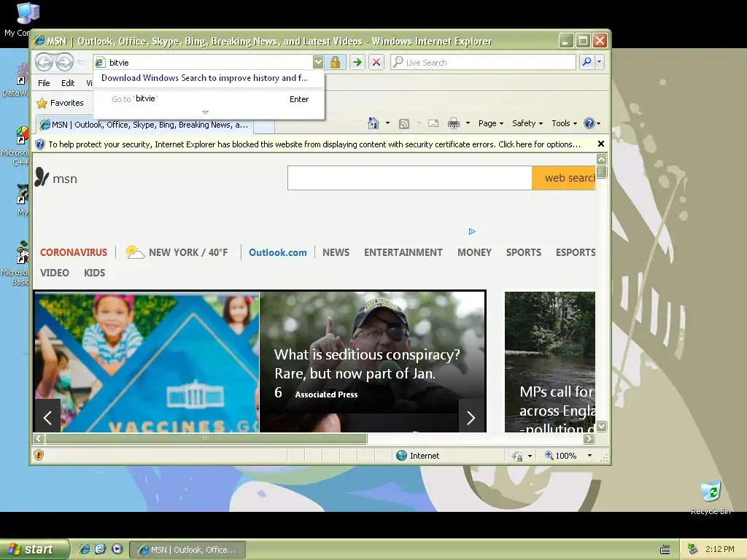This screenshot has width=747, height=560.
Task: Click the IE Forward navigation button
Action: click(x=64, y=63)
